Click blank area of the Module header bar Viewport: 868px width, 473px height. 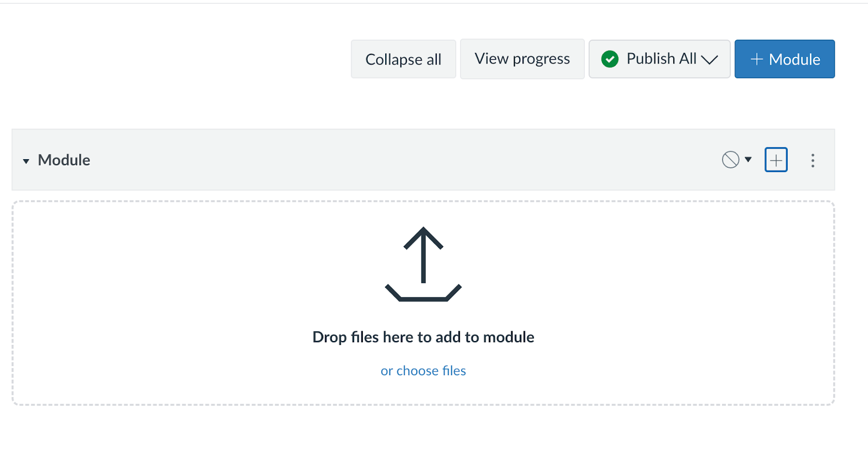pyautogui.click(x=380, y=160)
